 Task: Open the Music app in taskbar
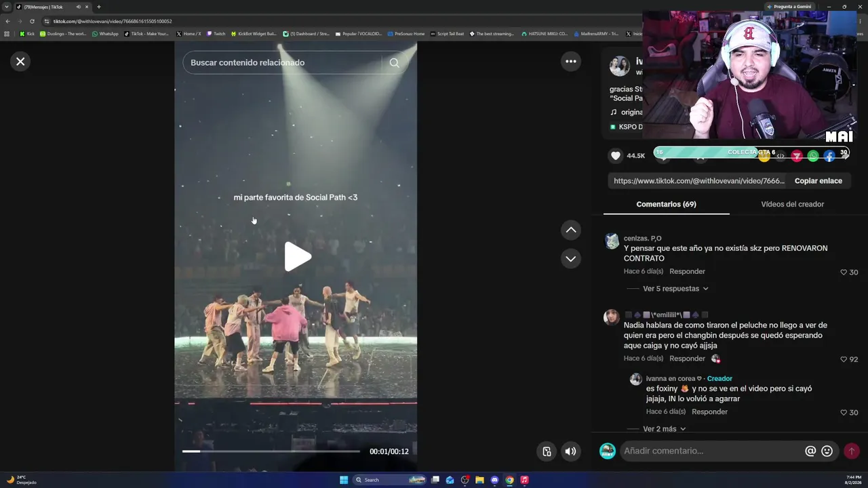pyautogui.click(x=524, y=480)
